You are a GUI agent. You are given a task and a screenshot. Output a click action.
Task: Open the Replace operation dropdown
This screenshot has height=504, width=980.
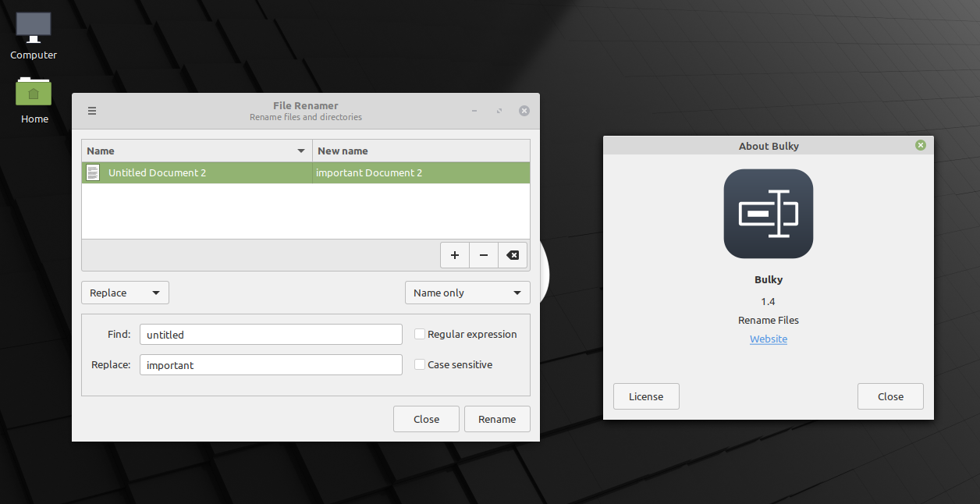[x=125, y=293]
